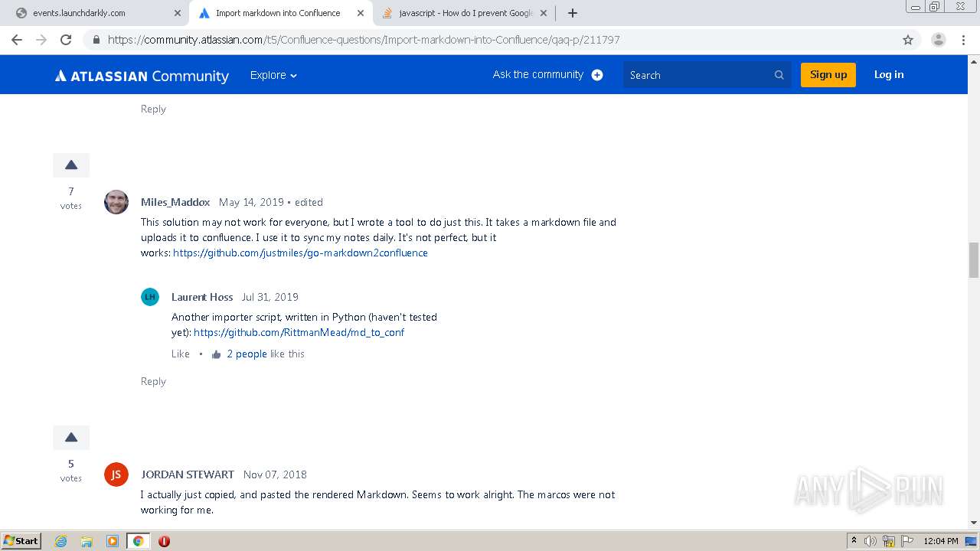Image resolution: width=980 pixels, height=551 pixels.
Task: Upvote Jordan Stewart's answer with 5 votes
Action: [x=71, y=438]
